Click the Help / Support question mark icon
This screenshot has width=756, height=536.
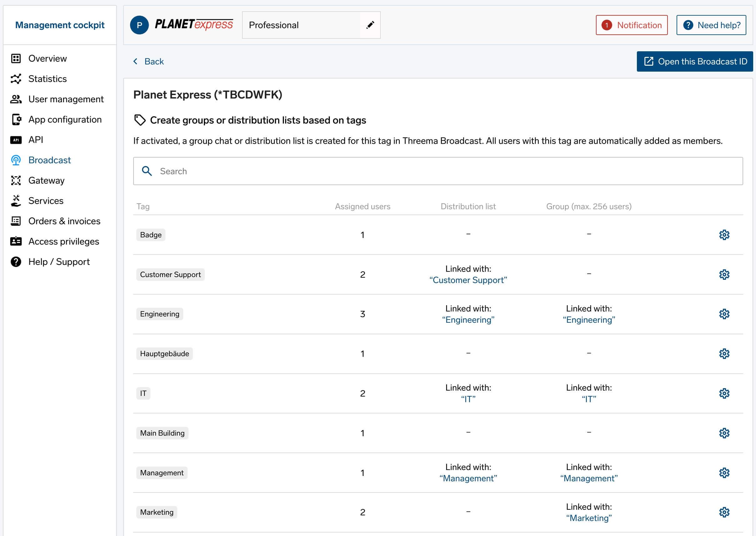point(16,261)
